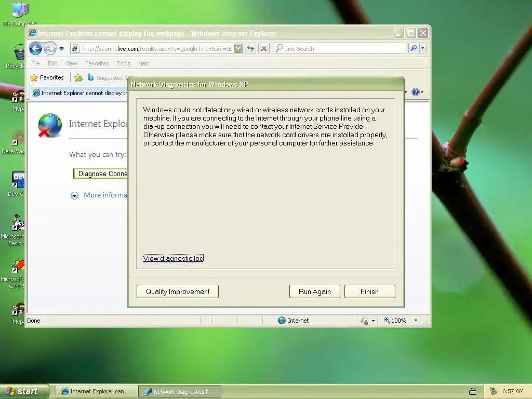The image size is (532, 399).
Task: Click the Back arrow in Internet Explorer
Action: 35,48
